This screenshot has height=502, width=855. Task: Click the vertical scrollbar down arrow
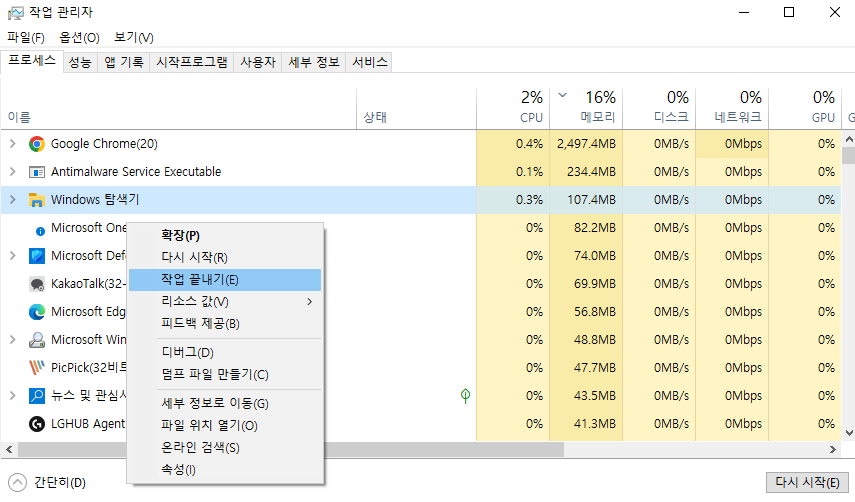849,433
